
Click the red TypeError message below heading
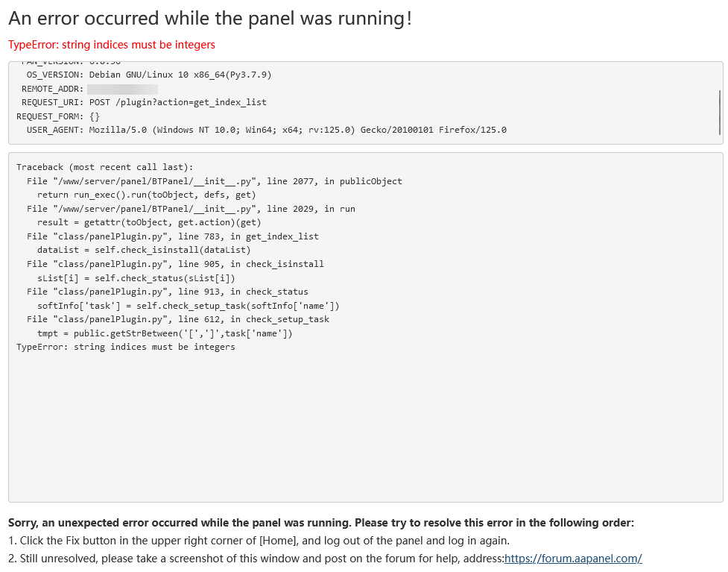coord(112,45)
